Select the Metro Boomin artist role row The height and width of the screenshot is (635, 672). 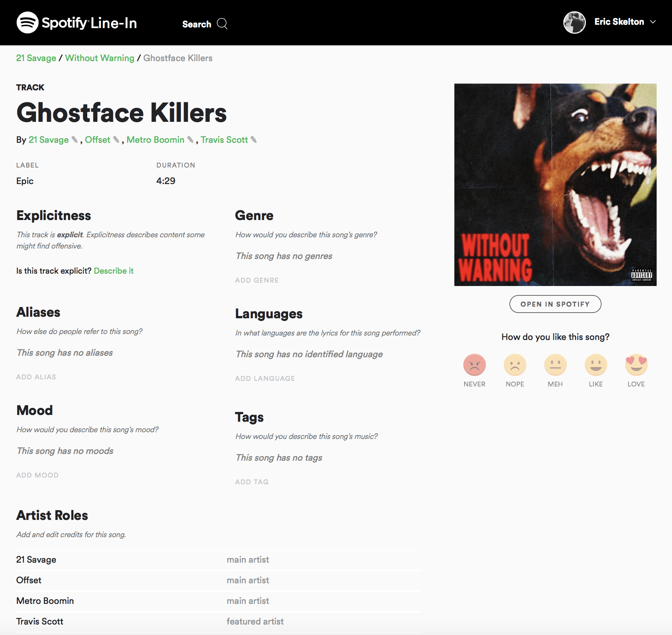[x=218, y=601]
